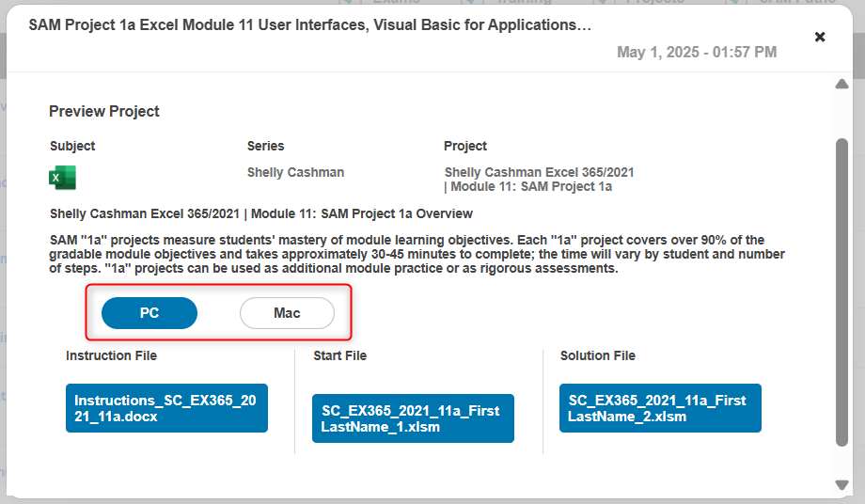This screenshot has width=865, height=504.
Task: Click the Project column label
Action: (465, 146)
